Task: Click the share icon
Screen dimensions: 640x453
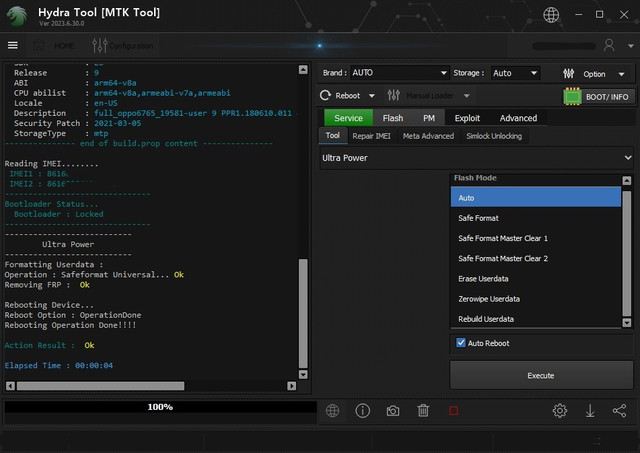Action: pyautogui.click(x=619, y=411)
